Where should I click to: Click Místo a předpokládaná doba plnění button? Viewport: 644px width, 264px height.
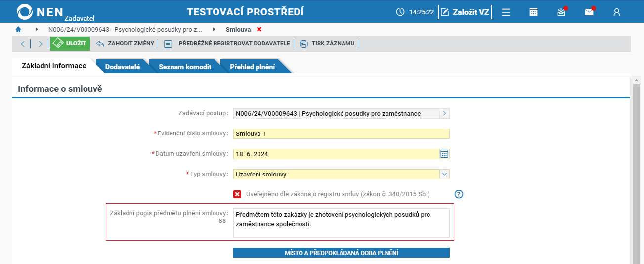click(x=341, y=253)
